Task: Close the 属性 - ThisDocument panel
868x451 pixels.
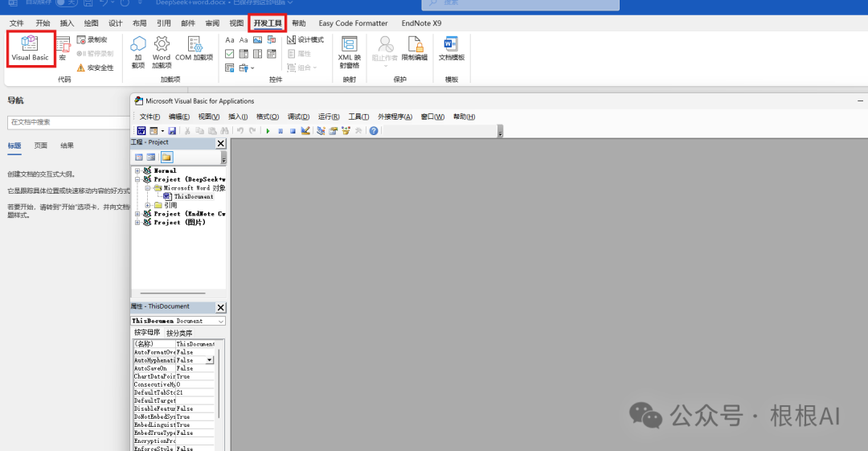Action: click(x=221, y=307)
